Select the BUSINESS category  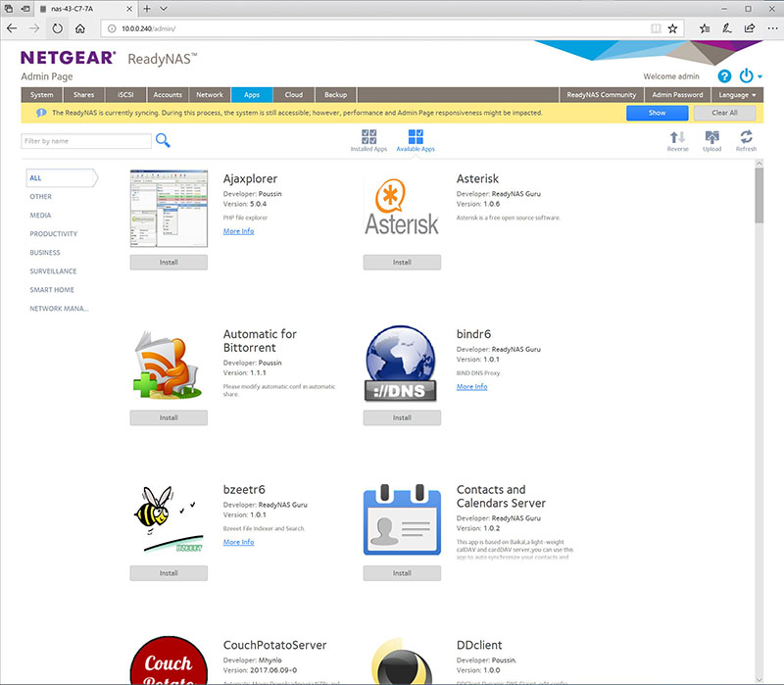pyautogui.click(x=44, y=253)
